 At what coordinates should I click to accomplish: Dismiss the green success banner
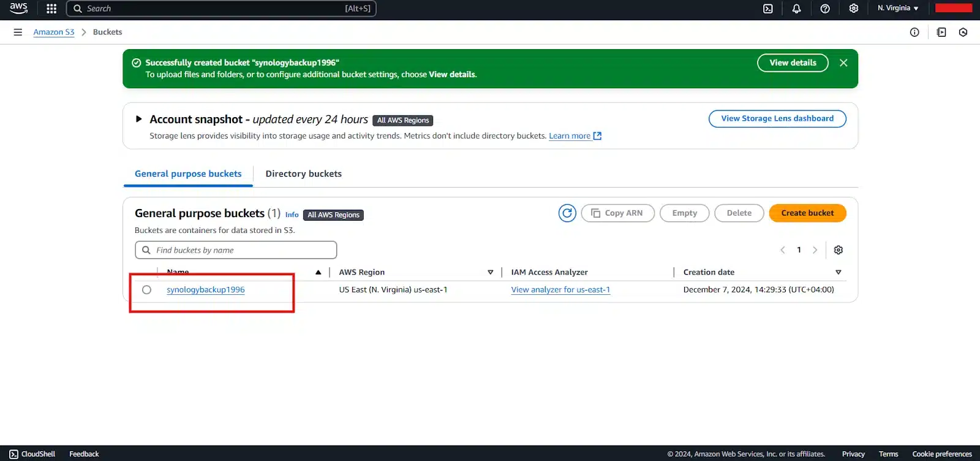pos(843,63)
